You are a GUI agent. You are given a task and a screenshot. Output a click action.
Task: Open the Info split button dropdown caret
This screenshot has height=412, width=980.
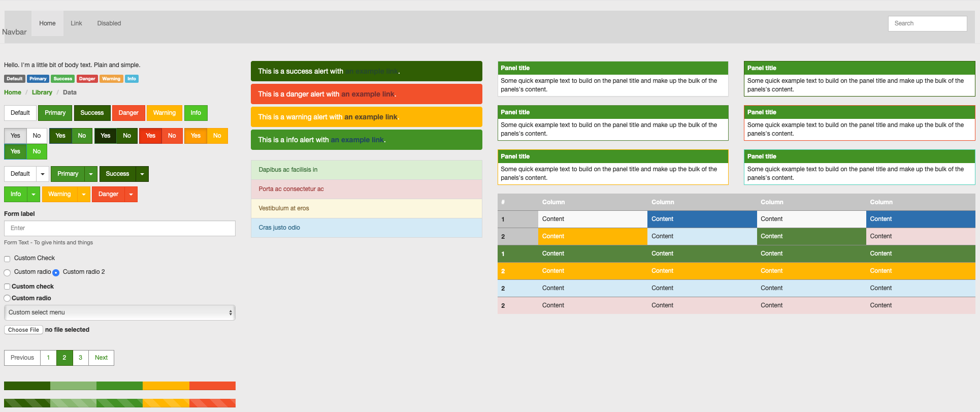coord(34,194)
